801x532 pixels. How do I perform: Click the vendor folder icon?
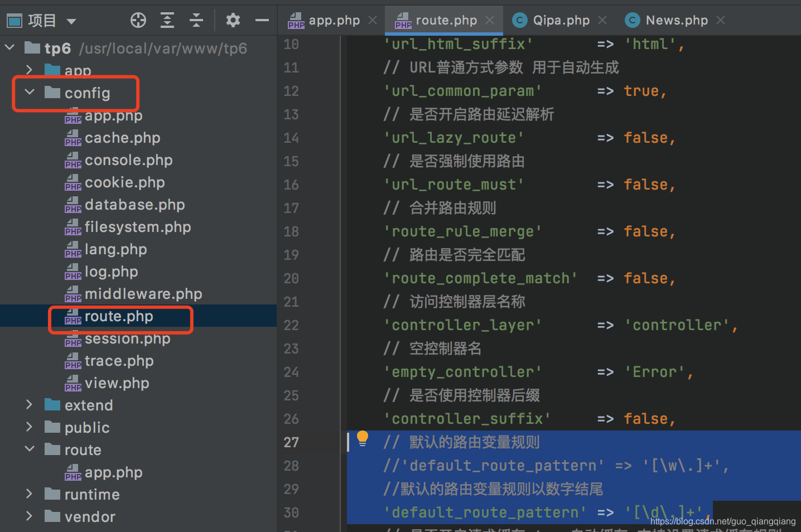tap(52, 516)
